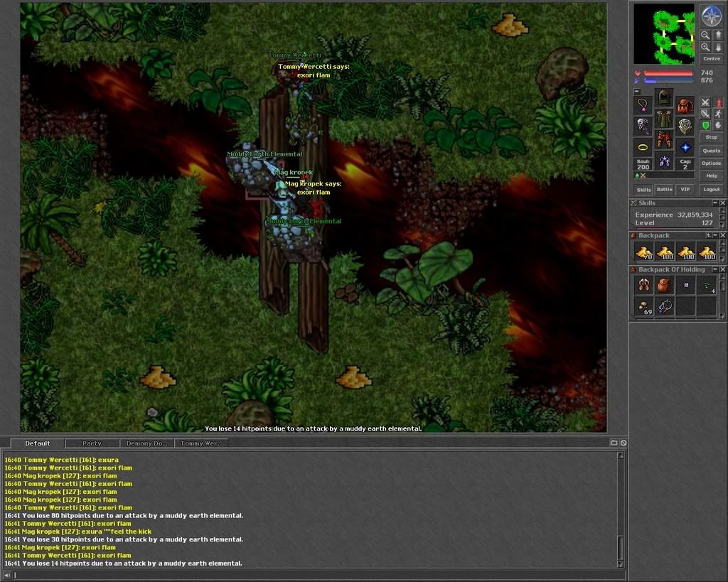Open the channel list icon above chat
This screenshot has width=728, height=582.
[x=614, y=443]
